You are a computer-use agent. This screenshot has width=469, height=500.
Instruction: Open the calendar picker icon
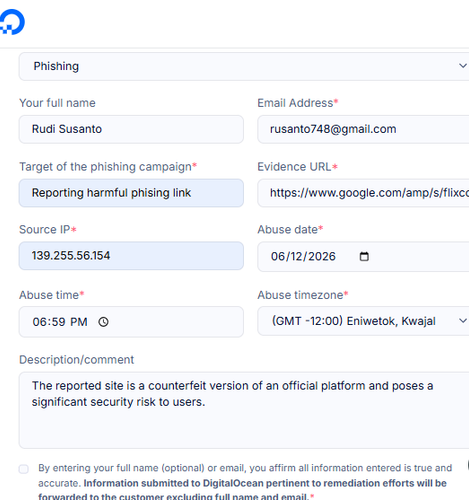pos(364,256)
